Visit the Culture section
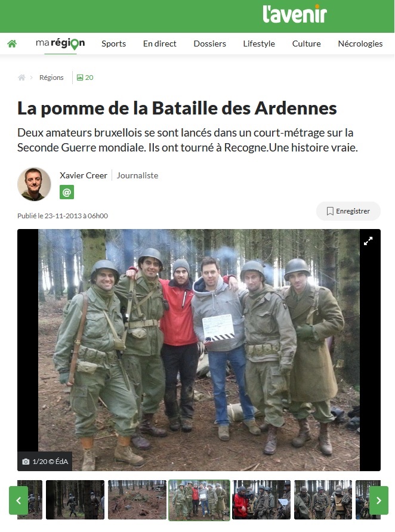The width and height of the screenshot is (395, 532). 307,44
